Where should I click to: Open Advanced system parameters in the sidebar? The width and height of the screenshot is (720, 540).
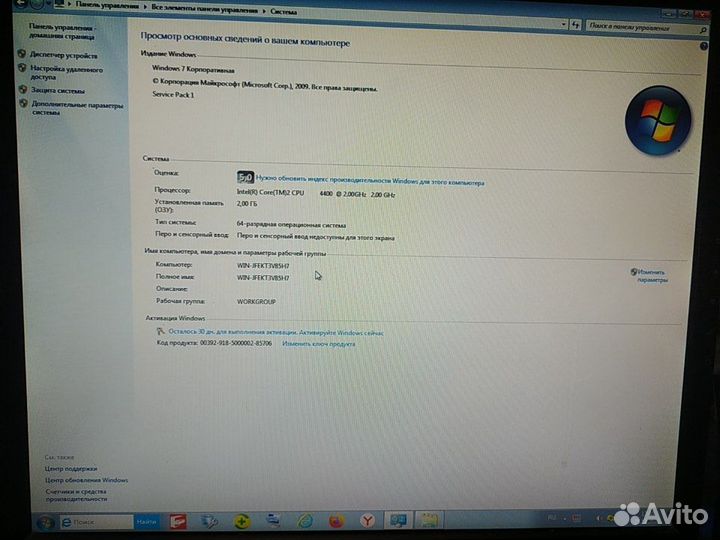[76, 108]
